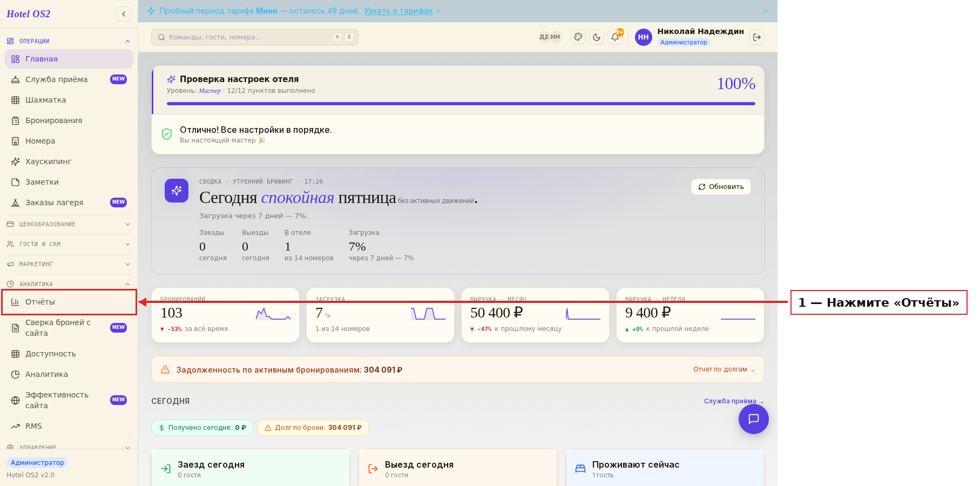The height and width of the screenshot is (486, 980).
Task: Click the Заметки note icon
Action: 16,182
